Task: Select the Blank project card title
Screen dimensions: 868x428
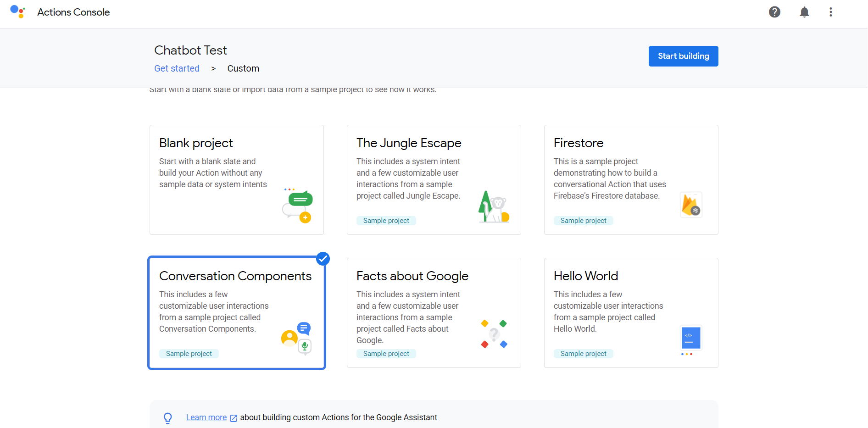Action: (x=196, y=143)
